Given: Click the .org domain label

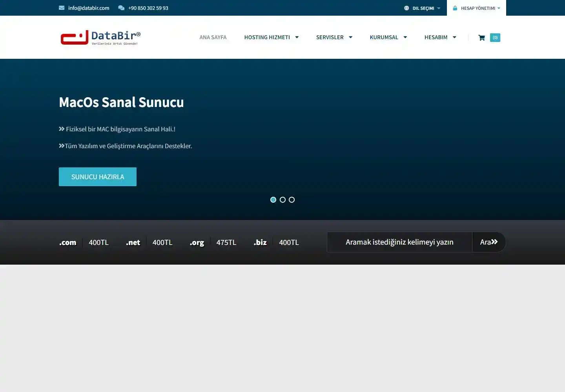Looking at the screenshot, I should pos(197,243).
